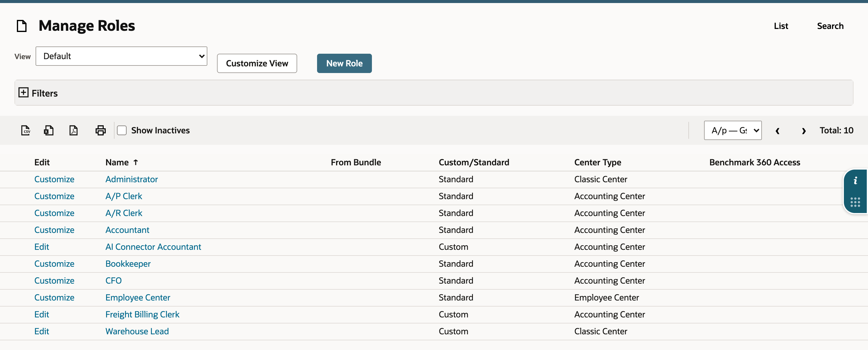Open the Freight Billing Clerk role
Screen dimensions: 868x350
pos(142,314)
